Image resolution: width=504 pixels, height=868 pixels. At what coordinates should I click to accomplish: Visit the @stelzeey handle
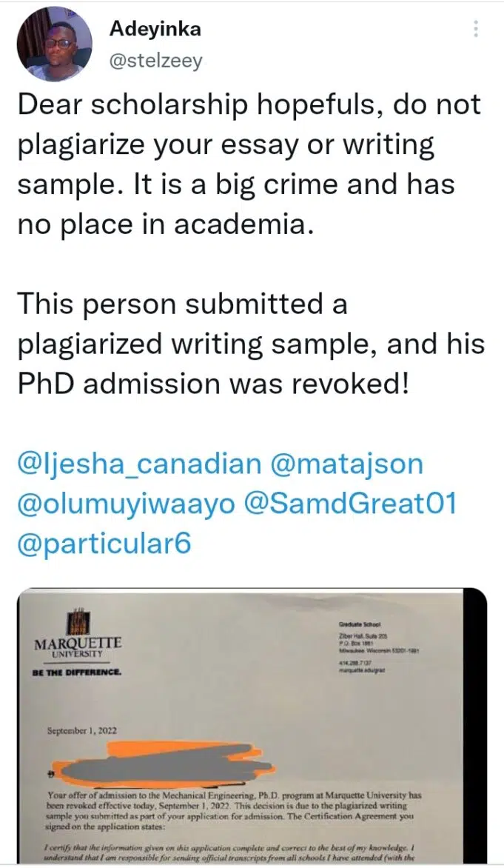pos(155,61)
